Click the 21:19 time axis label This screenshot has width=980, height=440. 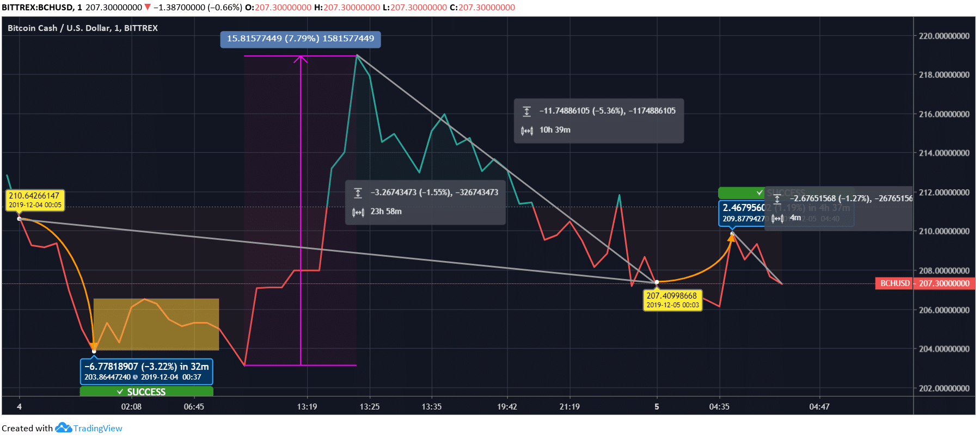(x=569, y=407)
